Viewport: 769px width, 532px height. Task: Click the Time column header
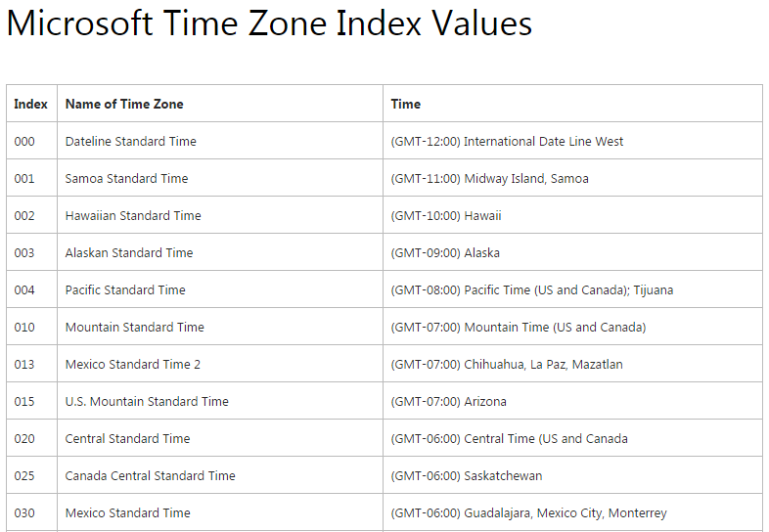[x=406, y=104]
